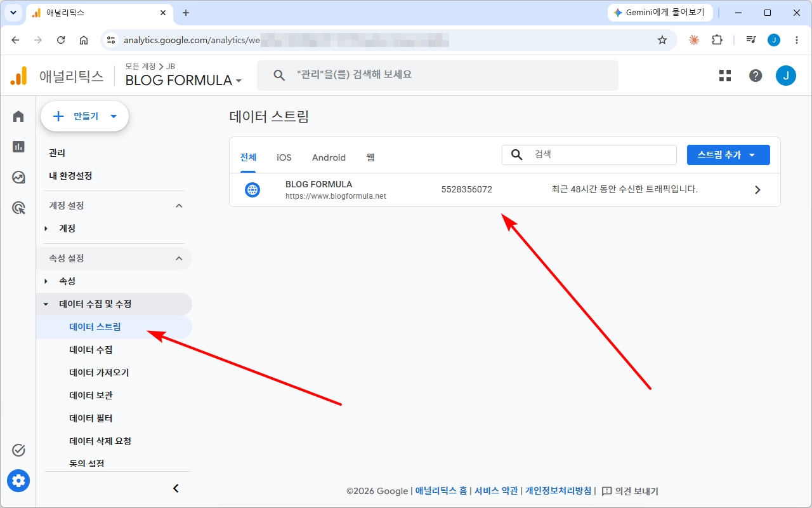
Task: Click the search magnifier in header bar
Action: pos(279,75)
